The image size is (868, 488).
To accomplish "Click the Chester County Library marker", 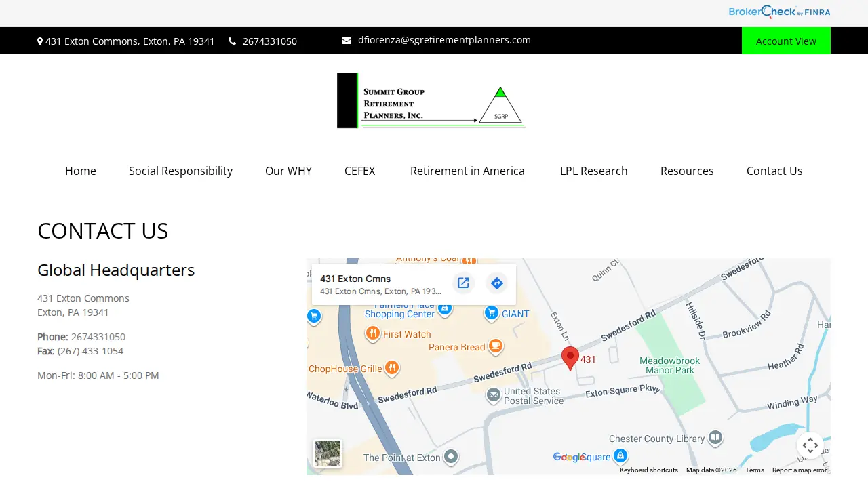I will (x=715, y=438).
